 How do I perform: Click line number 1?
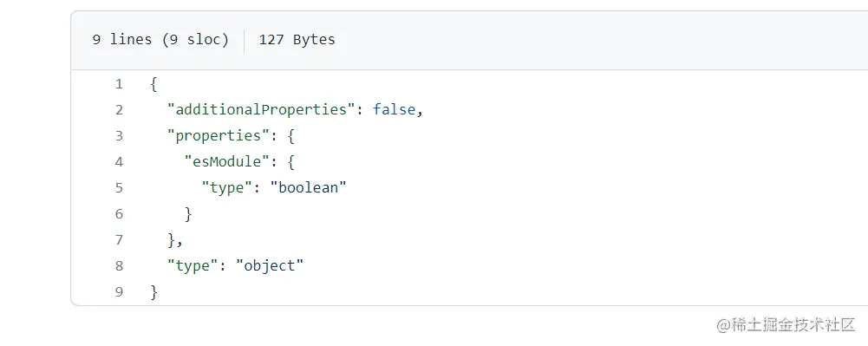coord(119,84)
